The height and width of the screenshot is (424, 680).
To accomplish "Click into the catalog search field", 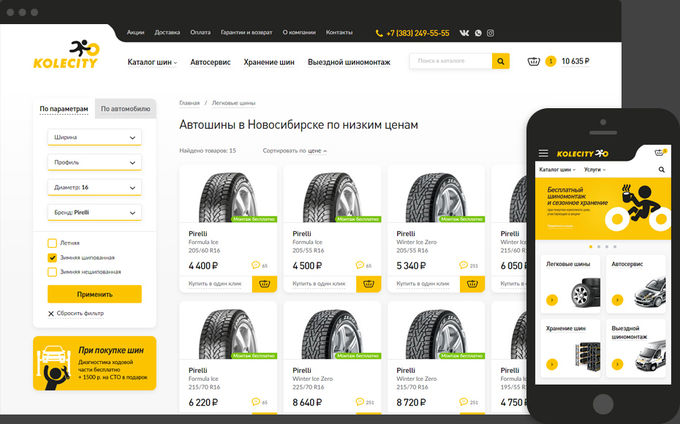I will (450, 61).
